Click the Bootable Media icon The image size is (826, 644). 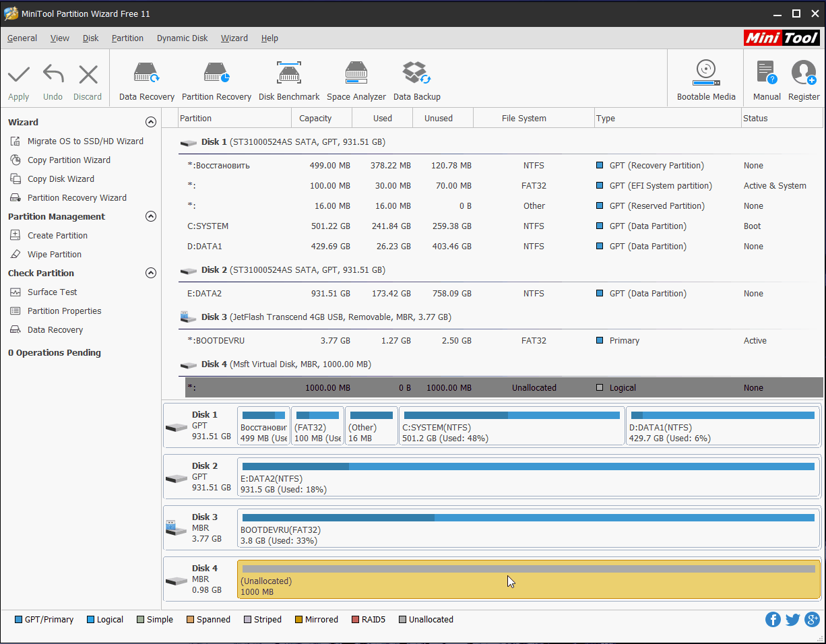pyautogui.click(x=706, y=73)
